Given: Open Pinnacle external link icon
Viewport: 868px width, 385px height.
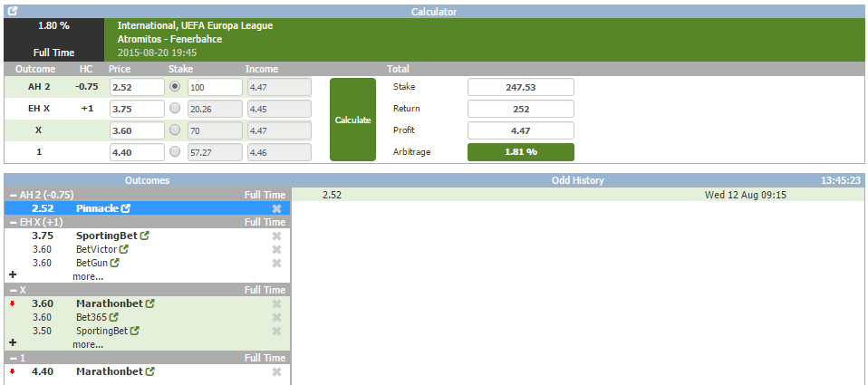Looking at the screenshot, I should (x=126, y=208).
